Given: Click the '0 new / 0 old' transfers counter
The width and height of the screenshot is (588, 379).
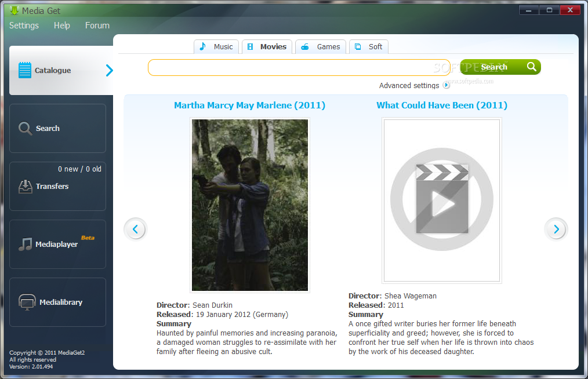Looking at the screenshot, I should (x=79, y=169).
